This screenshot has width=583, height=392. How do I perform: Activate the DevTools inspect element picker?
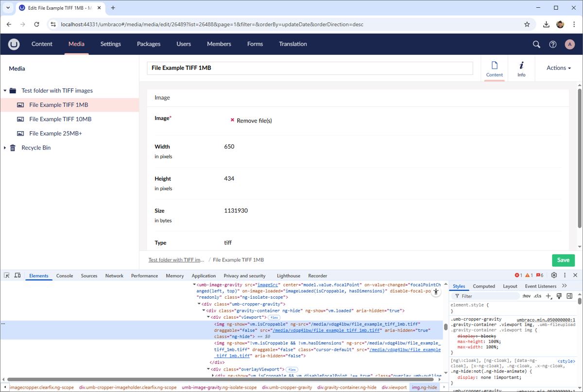(7, 275)
